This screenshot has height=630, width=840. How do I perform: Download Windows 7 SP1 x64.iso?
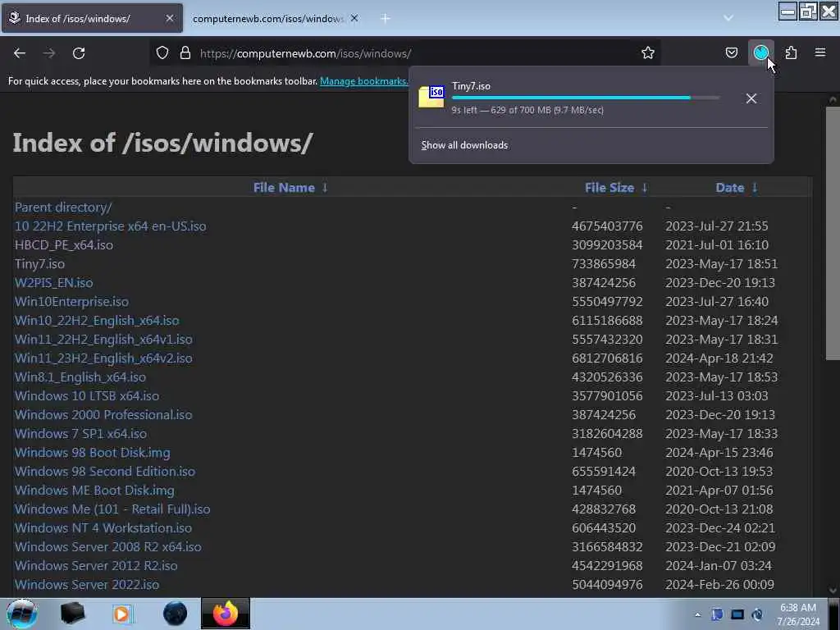tap(80, 433)
